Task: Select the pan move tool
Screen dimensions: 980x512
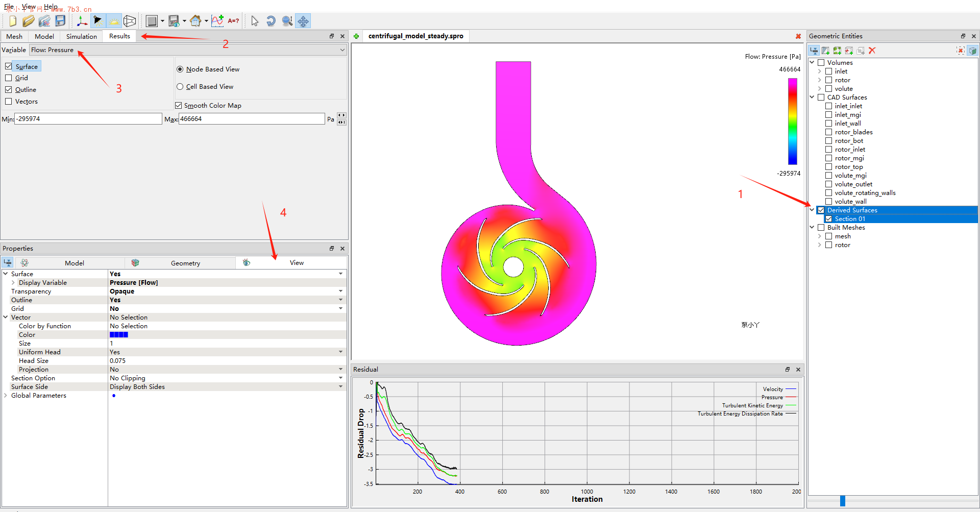Action: pyautogui.click(x=303, y=21)
